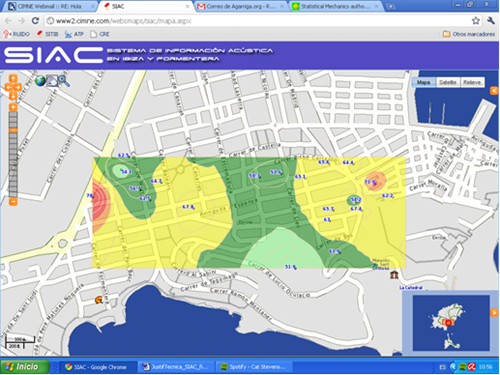Click the zoom level slider bar
Screen dimensions: 500x375
point(13,154)
